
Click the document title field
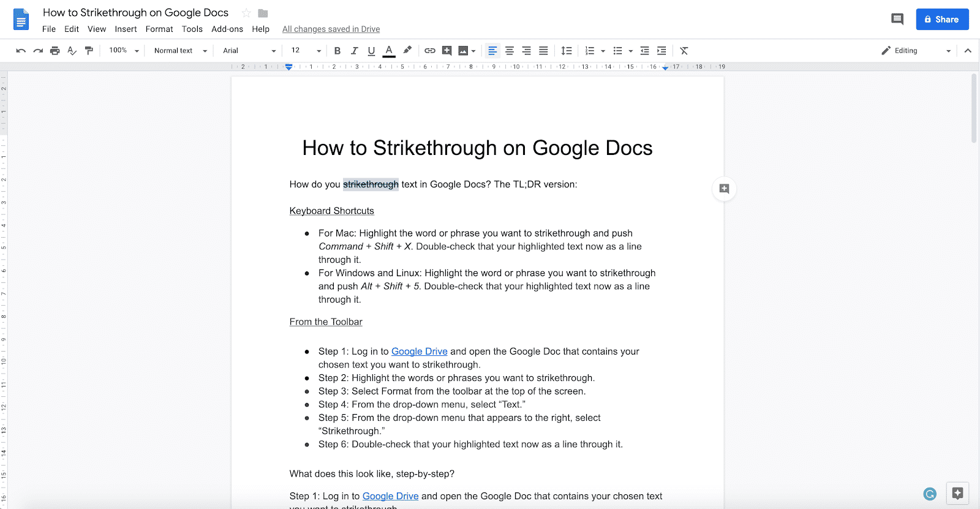(x=135, y=12)
